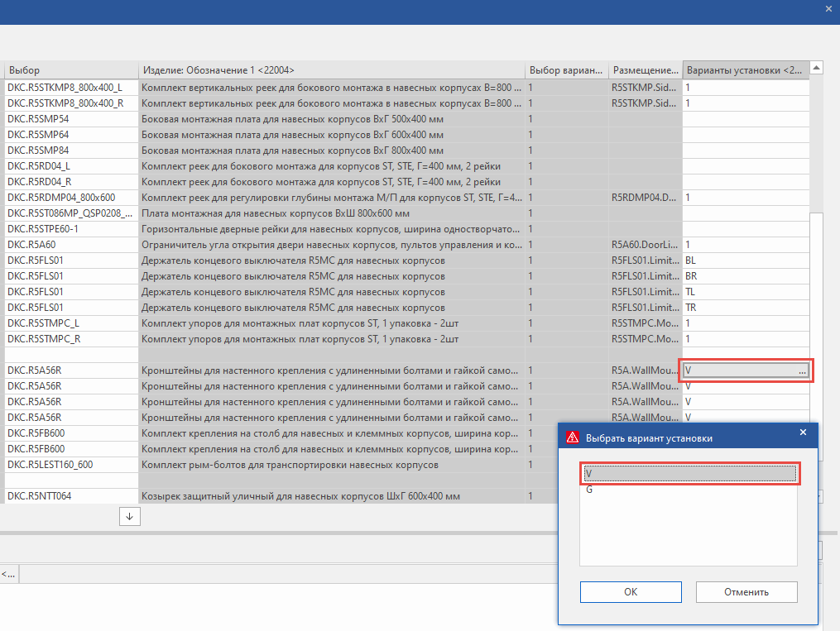Click description 'Горизонтальные дверные рейки для навесных корпусов'
This screenshot has width=840, height=631.
[332, 229]
